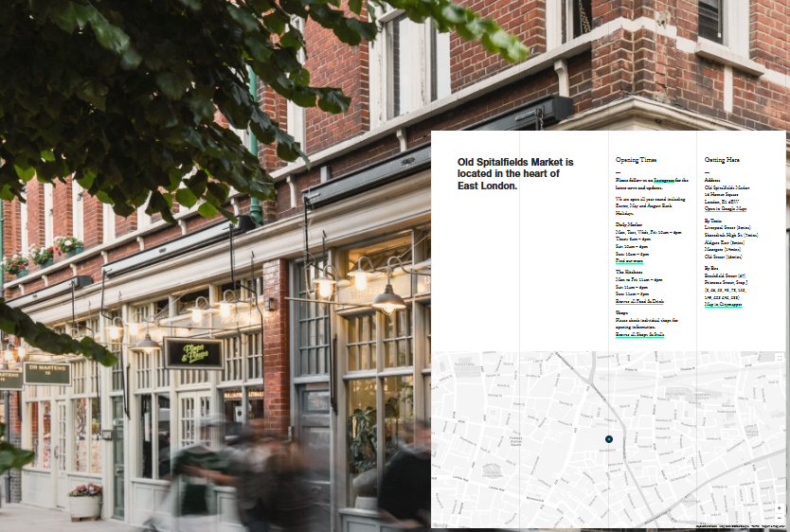Image resolution: width=790 pixels, height=532 pixels.
Task: Click the 'Opening Times' heading
Action: click(636, 160)
